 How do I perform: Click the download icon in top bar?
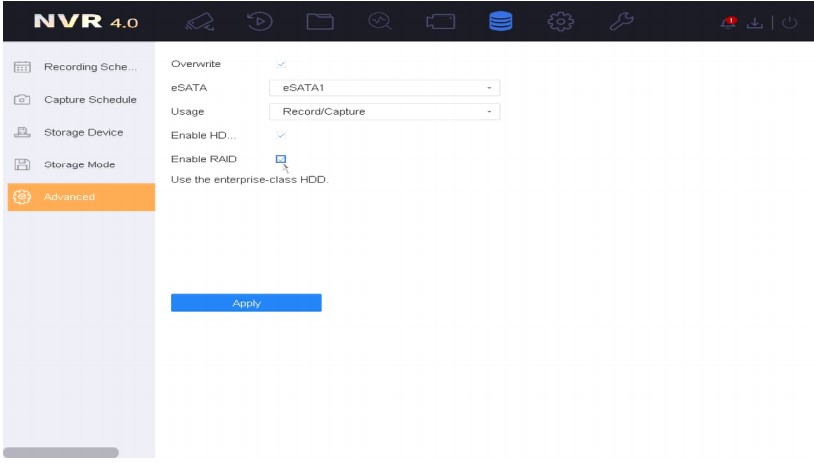[766, 21]
